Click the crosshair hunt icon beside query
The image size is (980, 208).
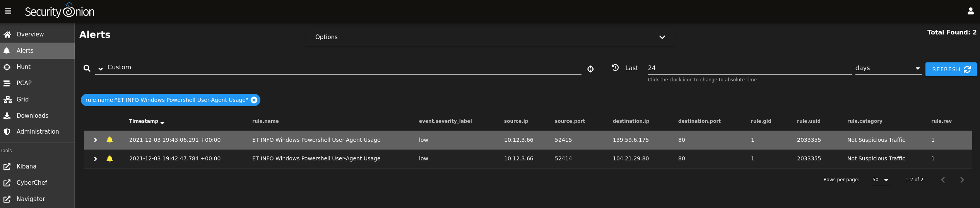(x=590, y=69)
